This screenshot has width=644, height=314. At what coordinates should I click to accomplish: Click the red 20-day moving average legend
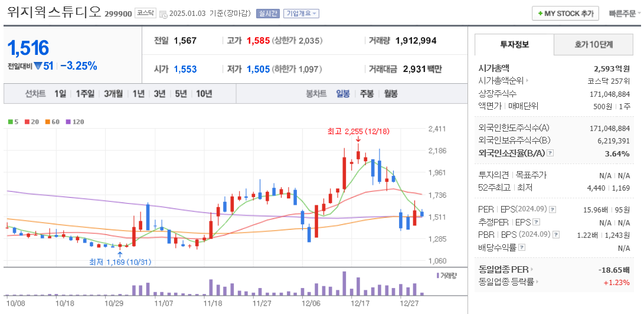(x=31, y=122)
